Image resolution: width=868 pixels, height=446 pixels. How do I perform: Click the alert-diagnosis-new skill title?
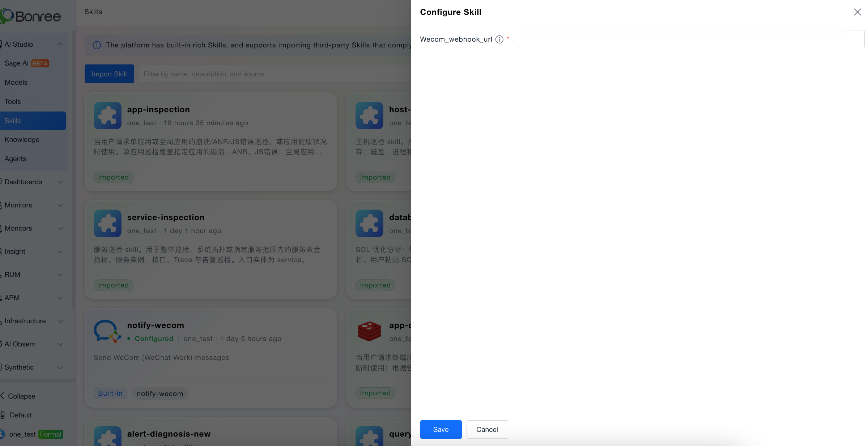coord(169,434)
